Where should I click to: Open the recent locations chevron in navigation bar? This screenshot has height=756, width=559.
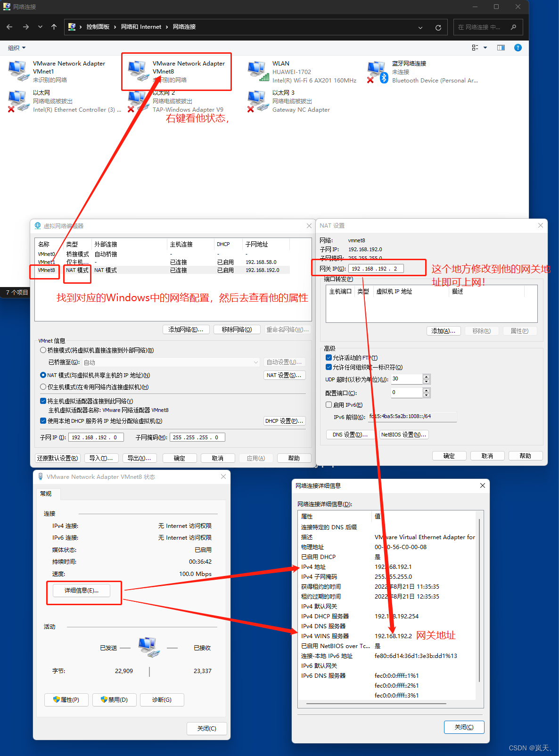(x=40, y=27)
